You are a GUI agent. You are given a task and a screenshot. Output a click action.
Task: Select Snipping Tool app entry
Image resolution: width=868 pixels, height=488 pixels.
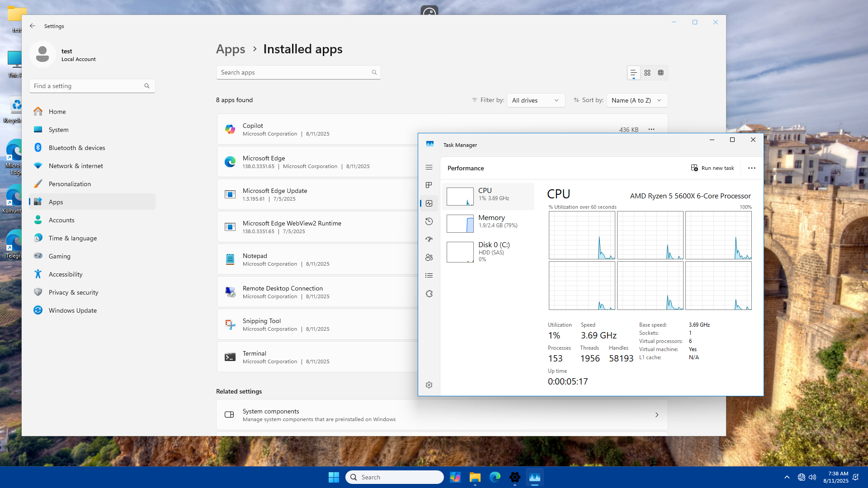click(x=317, y=324)
